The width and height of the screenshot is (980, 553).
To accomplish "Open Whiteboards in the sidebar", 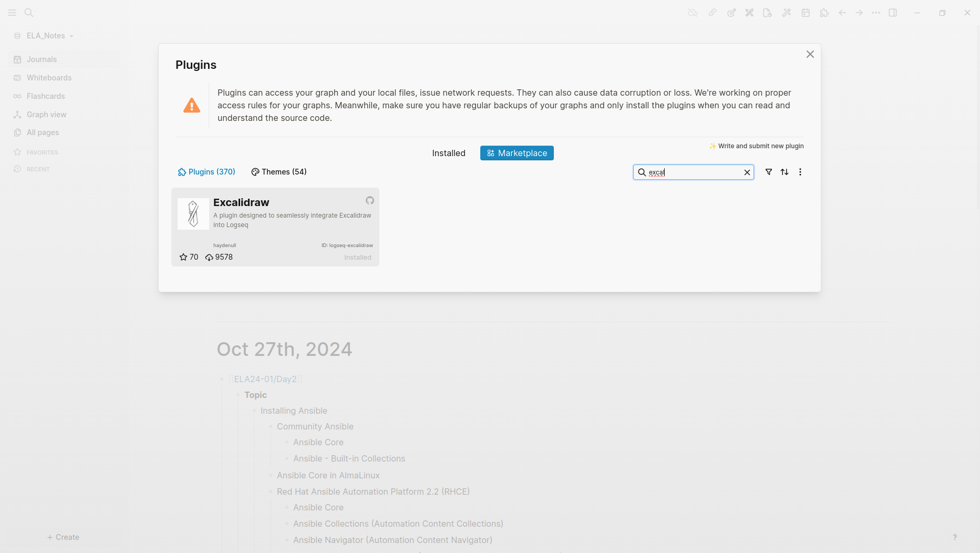I will (63, 78).
